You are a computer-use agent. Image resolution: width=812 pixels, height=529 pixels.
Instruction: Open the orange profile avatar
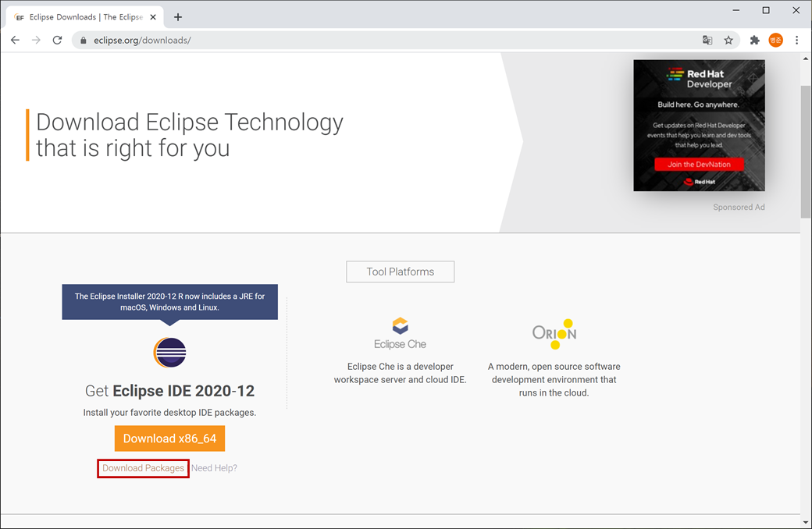click(776, 41)
